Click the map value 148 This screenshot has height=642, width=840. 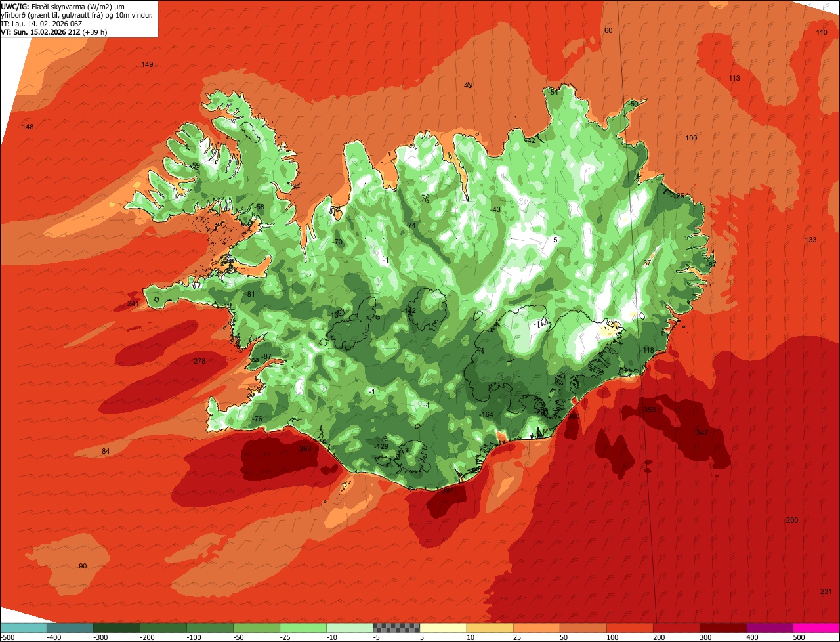tap(28, 127)
